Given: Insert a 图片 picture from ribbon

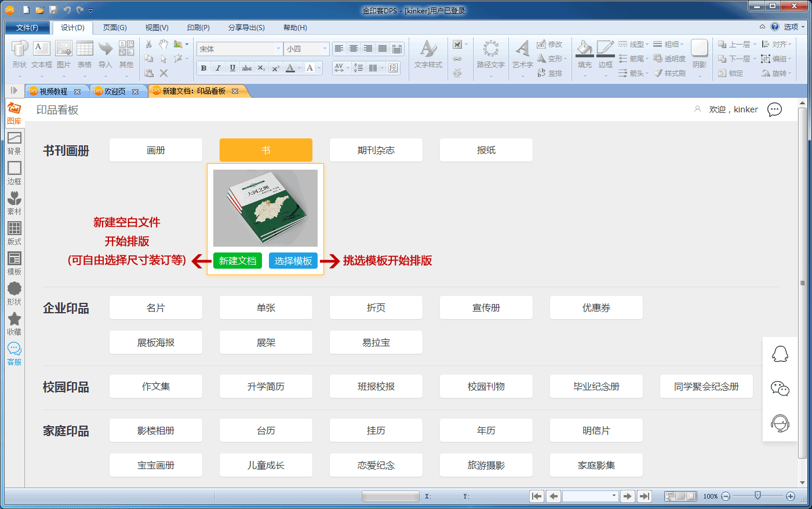Looking at the screenshot, I should tap(63, 55).
